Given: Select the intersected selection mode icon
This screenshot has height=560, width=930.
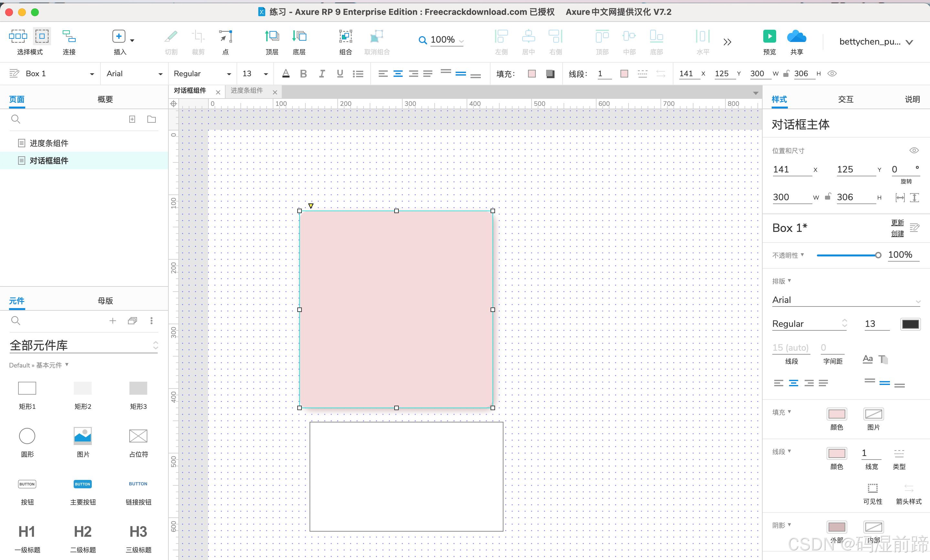Looking at the screenshot, I should (18, 36).
